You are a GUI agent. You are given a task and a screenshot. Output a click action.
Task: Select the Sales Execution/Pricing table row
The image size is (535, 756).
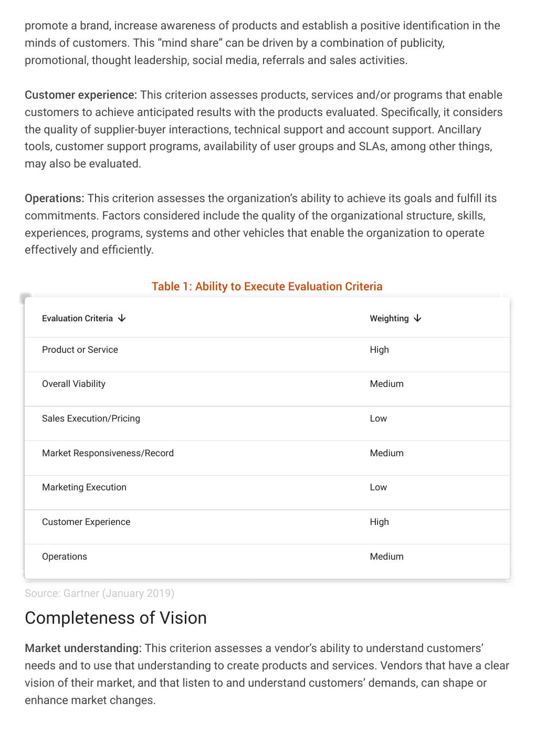[x=91, y=418]
